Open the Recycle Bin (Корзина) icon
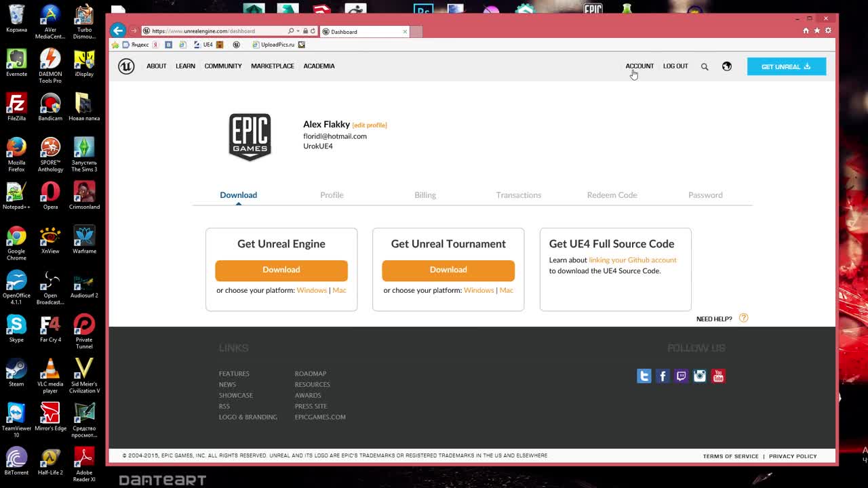Viewport: 868px width, 488px height. [16, 18]
